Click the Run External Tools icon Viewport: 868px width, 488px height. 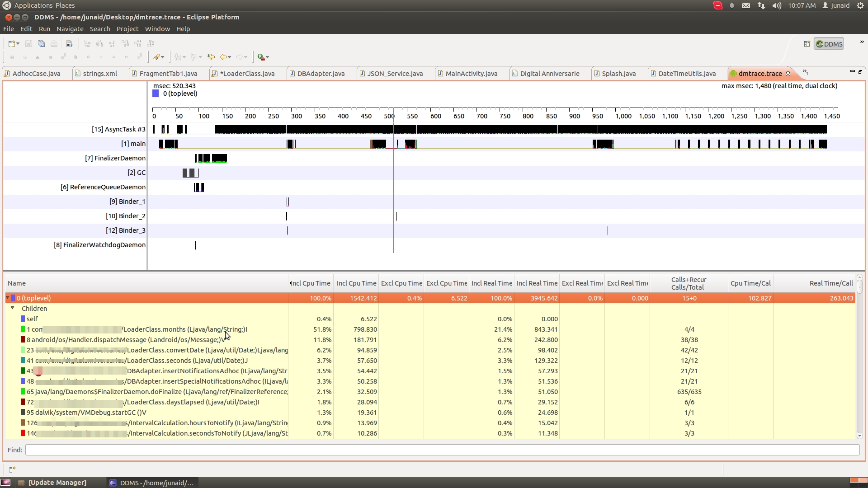click(261, 57)
